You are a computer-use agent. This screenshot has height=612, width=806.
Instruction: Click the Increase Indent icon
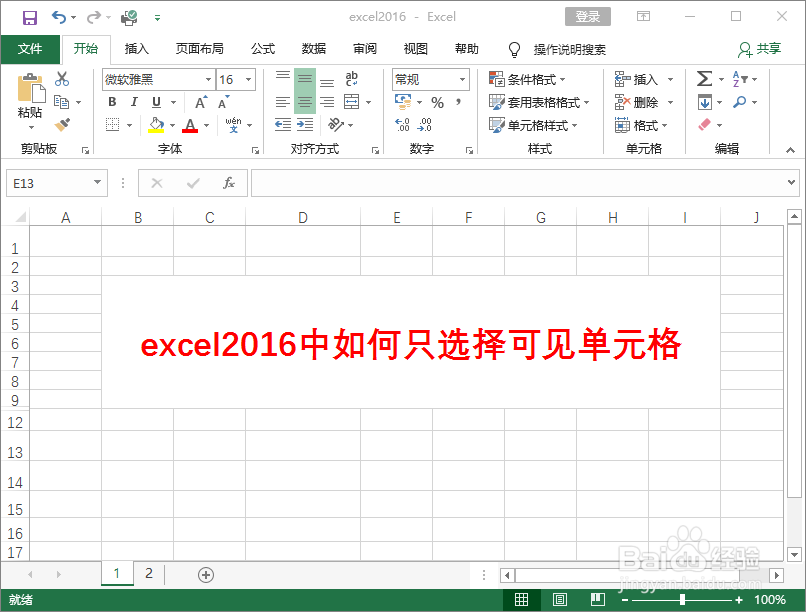305,124
